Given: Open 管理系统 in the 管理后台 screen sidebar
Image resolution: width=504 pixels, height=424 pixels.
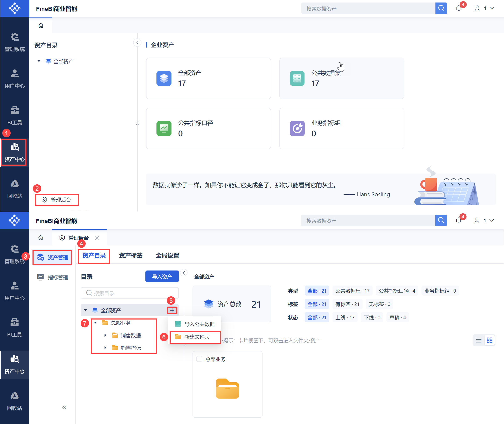Looking at the screenshot, I should pyautogui.click(x=15, y=254).
